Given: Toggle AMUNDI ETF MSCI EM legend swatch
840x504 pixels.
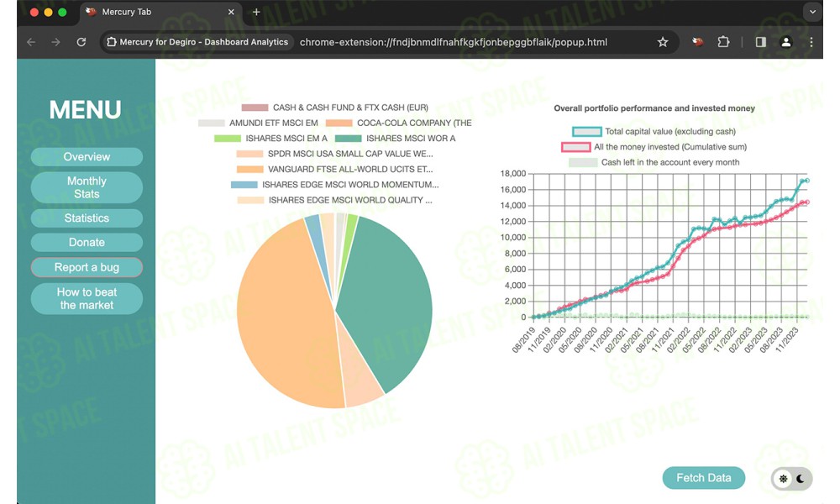Looking at the screenshot, I should (x=211, y=123).
